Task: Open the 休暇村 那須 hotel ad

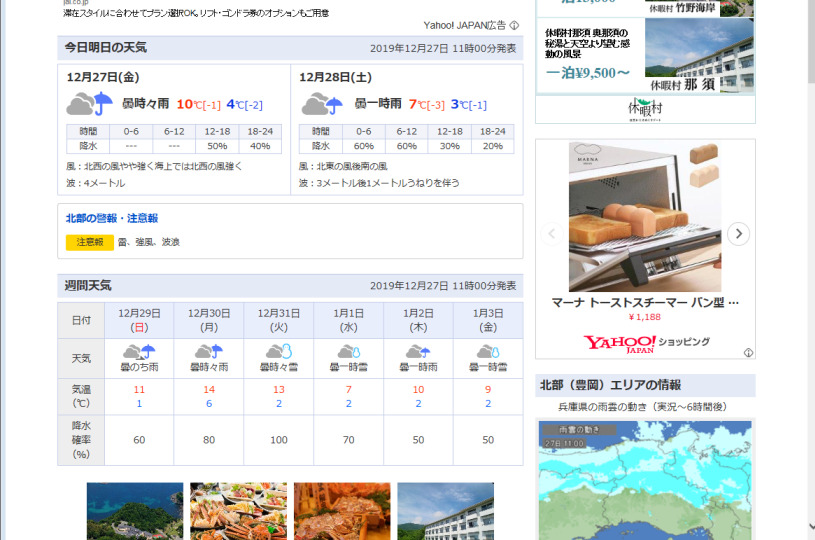Action: [645, 56]
